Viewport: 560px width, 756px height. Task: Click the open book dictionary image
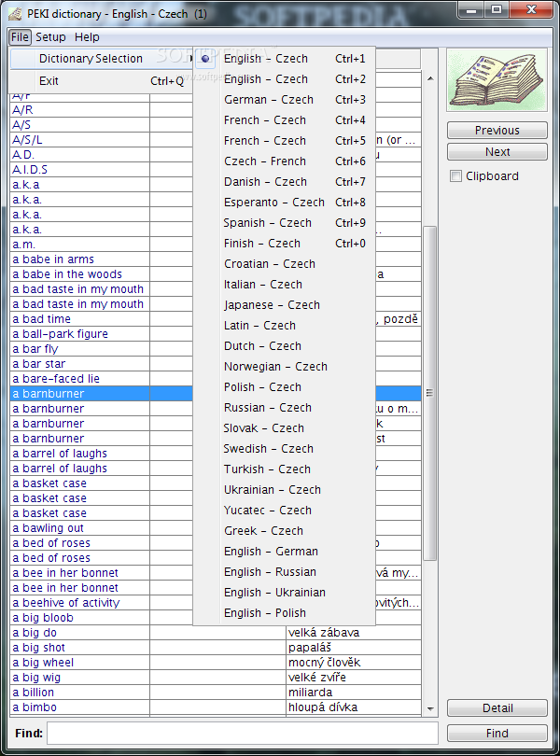(497, 80)
